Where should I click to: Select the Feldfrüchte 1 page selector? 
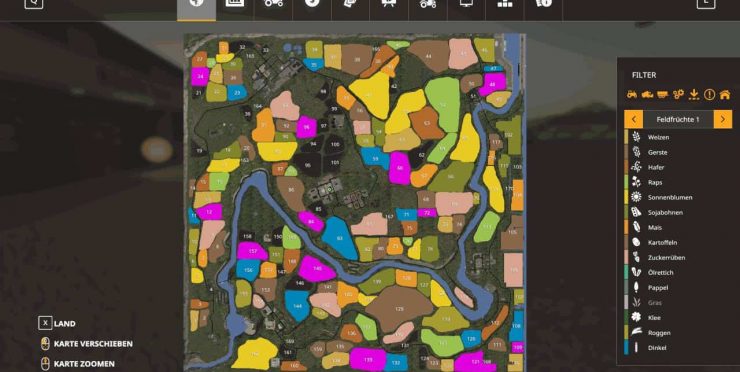[x=678, y=119]
